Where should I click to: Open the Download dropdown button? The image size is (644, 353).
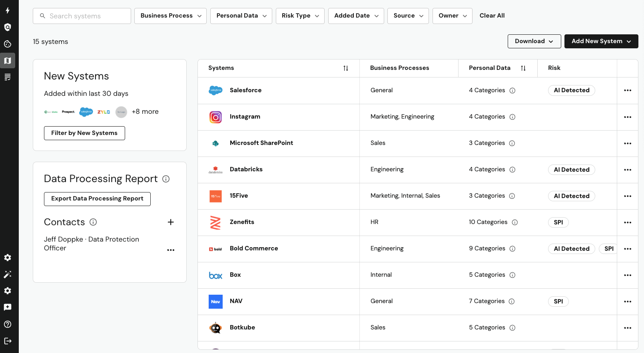click(534, 42)
